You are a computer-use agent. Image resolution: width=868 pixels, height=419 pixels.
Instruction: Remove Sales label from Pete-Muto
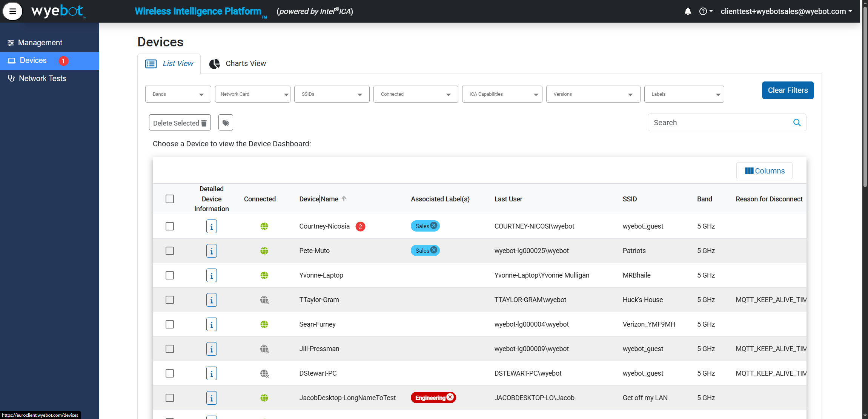point(434,250)
